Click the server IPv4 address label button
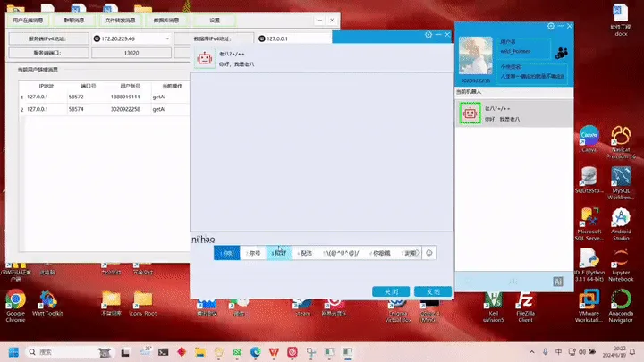The height and width of the screenshot is (362, 644). coord(49,38)
